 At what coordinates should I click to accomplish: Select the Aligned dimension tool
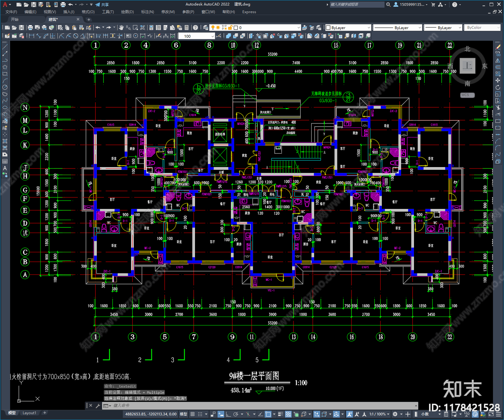[x=39, y=36]
